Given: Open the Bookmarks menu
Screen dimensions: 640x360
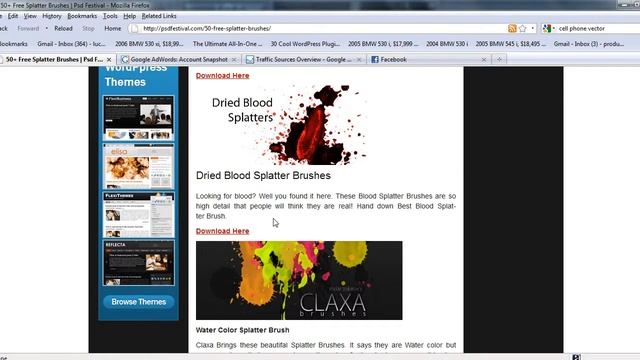Looking at the screenshot, I should 82,16.
